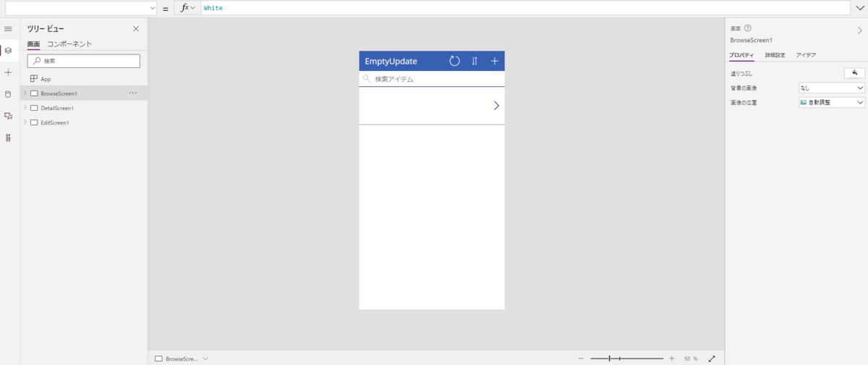
Task: Open the 塗りつぶし fill color picker
Action: pyautogui.click(x=854, y=72)
